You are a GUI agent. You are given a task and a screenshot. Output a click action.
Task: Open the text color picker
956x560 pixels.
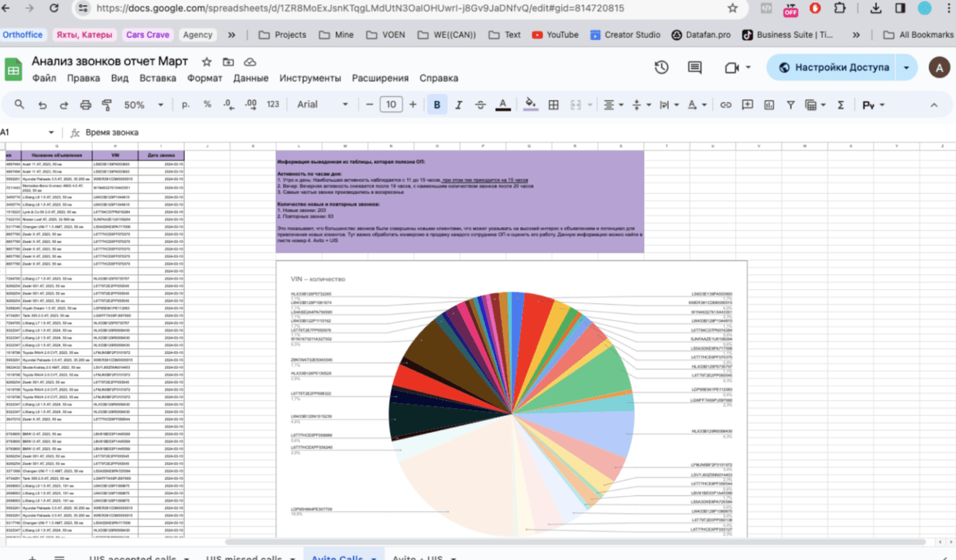[503, 105]
